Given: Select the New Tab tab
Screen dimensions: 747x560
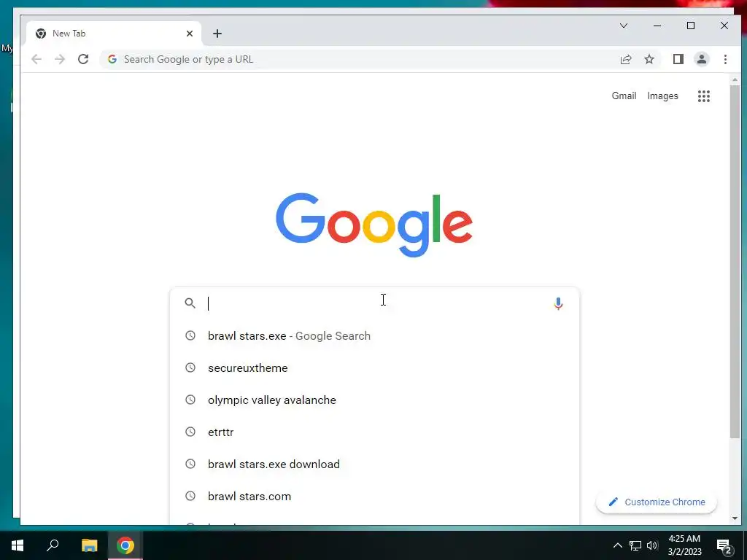Looking at the screenshot, I should tap(113, 34).
